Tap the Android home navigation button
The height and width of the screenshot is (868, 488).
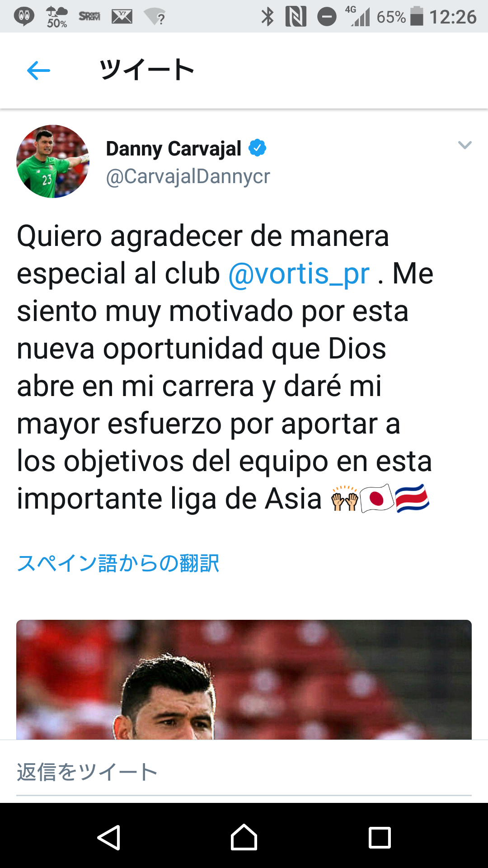pyautogui.click(x=244, y=837)
